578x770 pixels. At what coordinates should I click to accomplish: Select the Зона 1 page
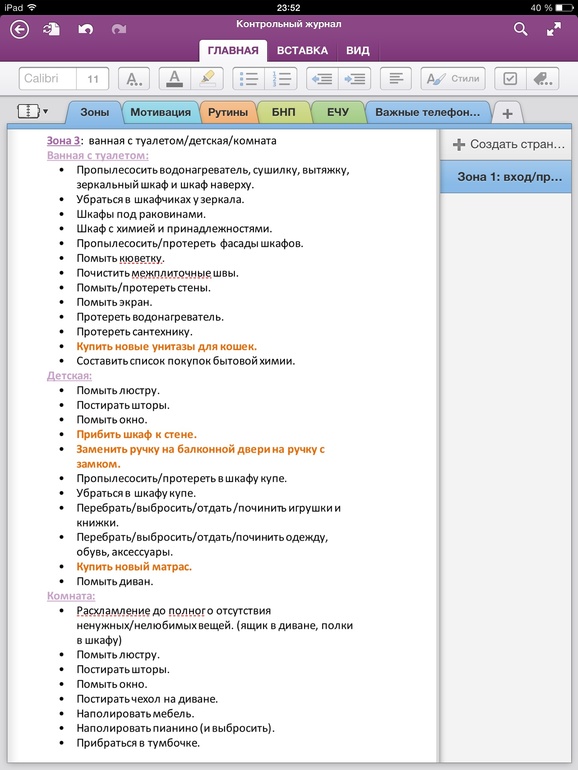[x=506, y=177]
